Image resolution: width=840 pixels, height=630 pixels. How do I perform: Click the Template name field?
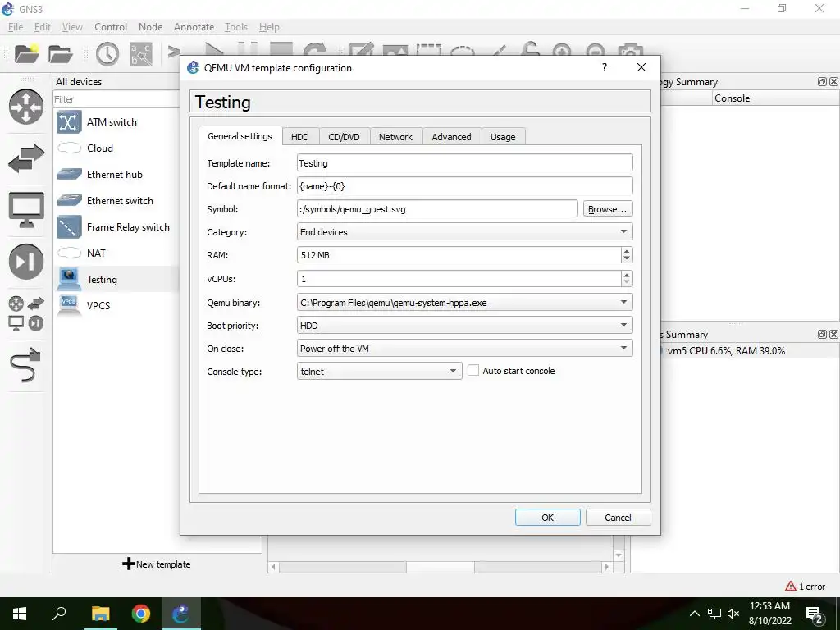coord(464,163)
